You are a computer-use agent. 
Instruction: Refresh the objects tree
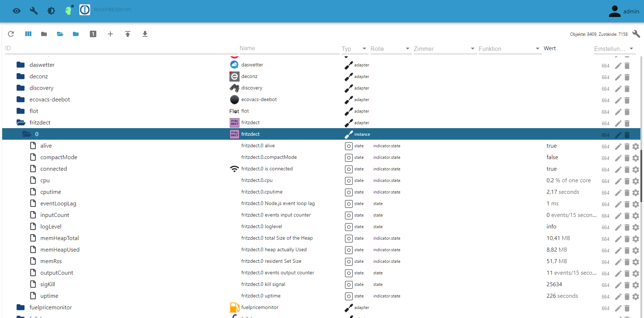[11, 34]
